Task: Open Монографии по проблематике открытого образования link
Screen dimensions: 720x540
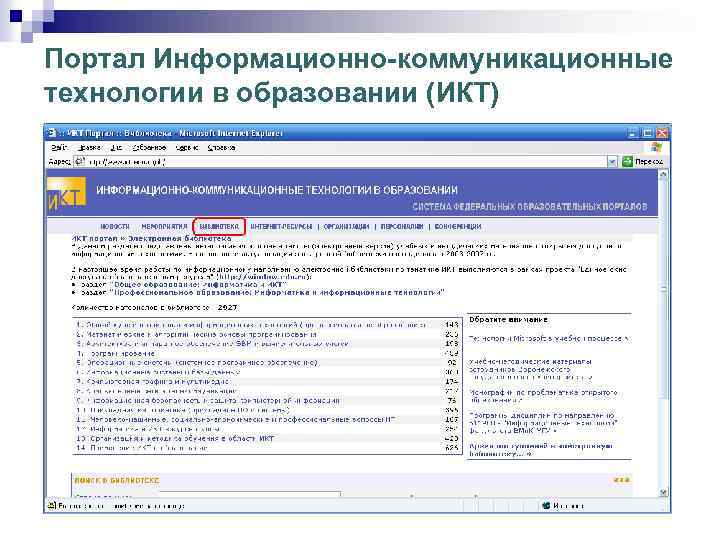Action: tap(543, 396)
